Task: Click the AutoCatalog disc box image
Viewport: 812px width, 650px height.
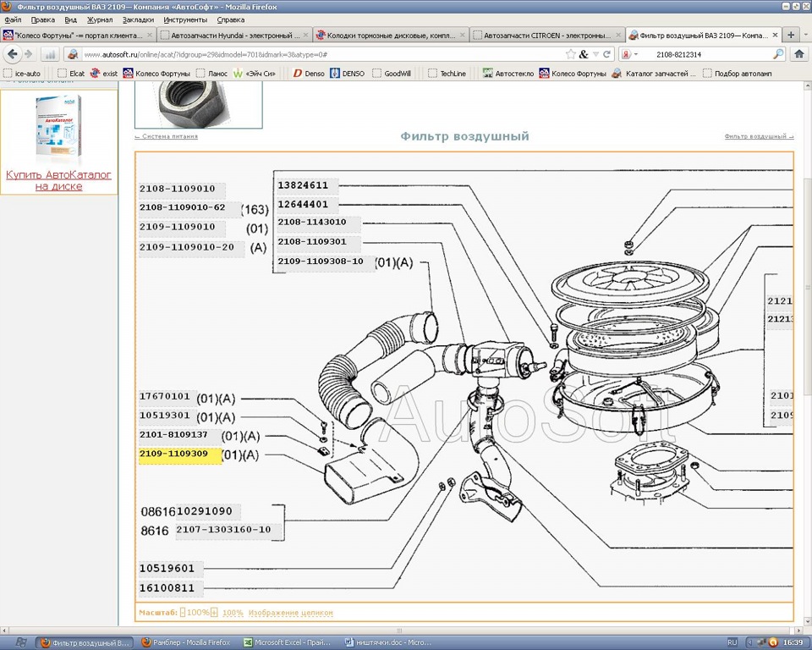Action: (58, 126)
